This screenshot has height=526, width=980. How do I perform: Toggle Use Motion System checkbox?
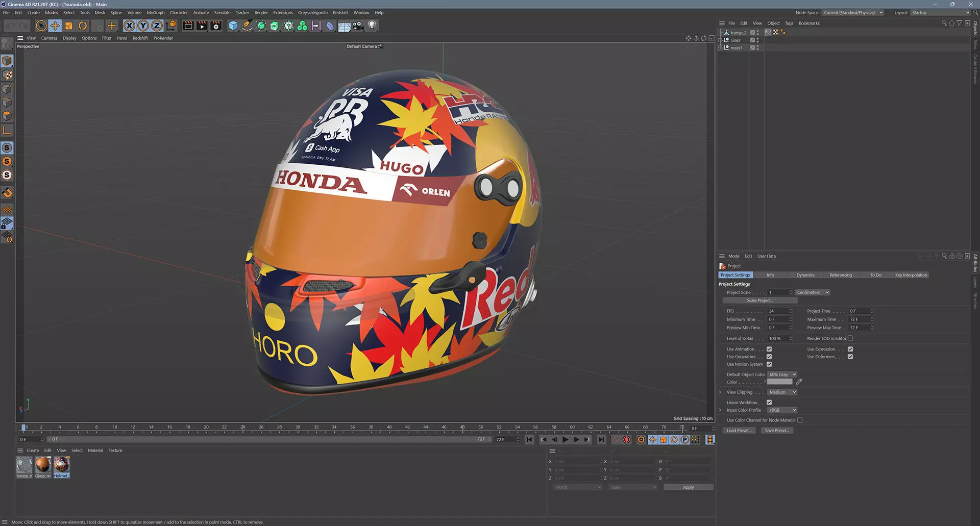point(769,364)
